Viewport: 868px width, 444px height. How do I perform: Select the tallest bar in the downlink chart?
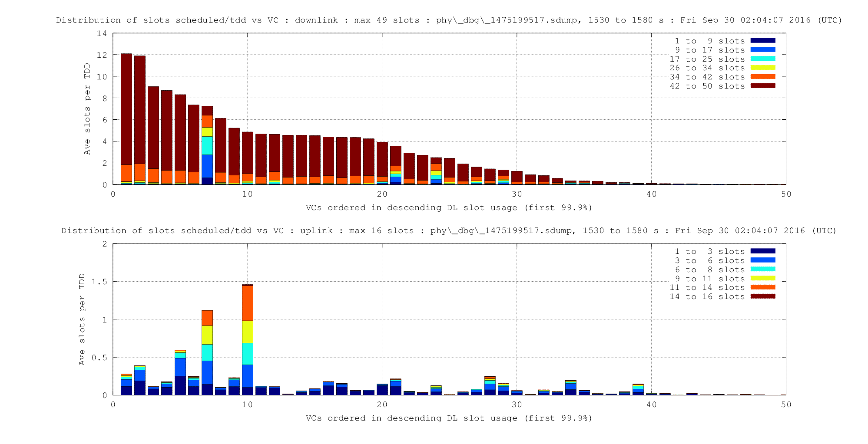click(126, 109)
